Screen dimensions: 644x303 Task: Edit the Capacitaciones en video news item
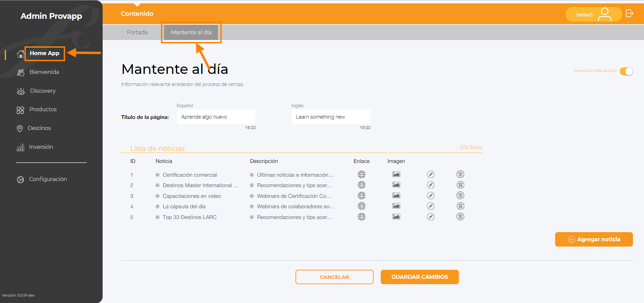click(431, 196)
